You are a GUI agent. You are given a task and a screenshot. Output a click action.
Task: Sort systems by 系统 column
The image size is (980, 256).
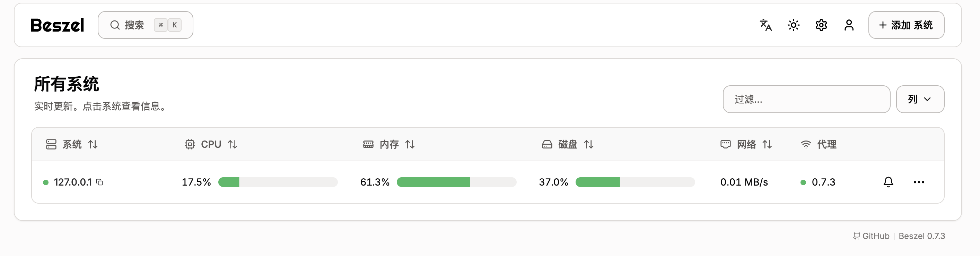tap(72, 144)
